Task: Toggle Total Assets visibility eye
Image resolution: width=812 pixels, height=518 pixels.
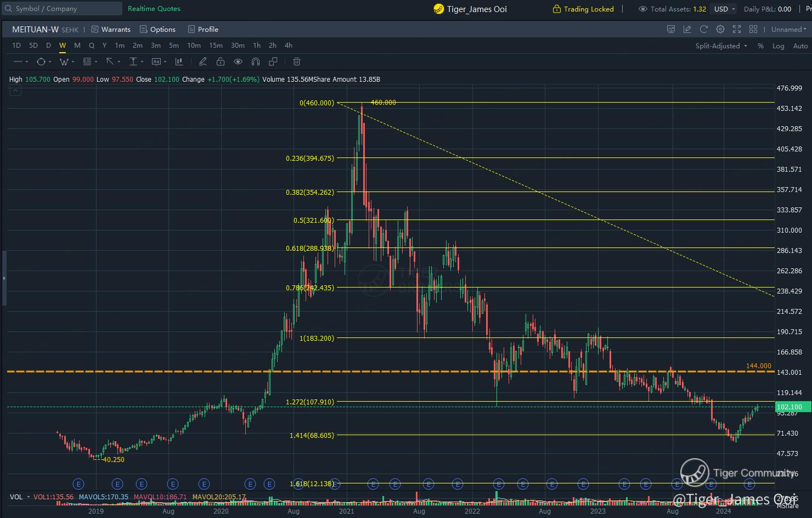Action: click(642, 9)
